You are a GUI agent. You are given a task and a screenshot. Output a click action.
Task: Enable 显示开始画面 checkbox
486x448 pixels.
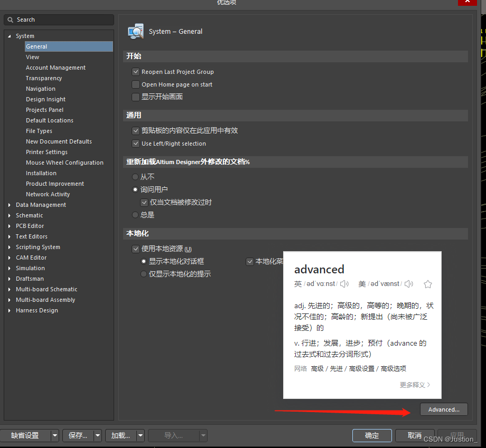[136, 97]
